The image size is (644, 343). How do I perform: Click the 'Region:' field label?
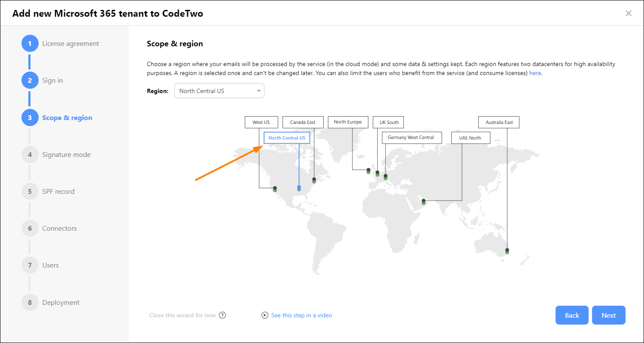(x=158, y=91)
